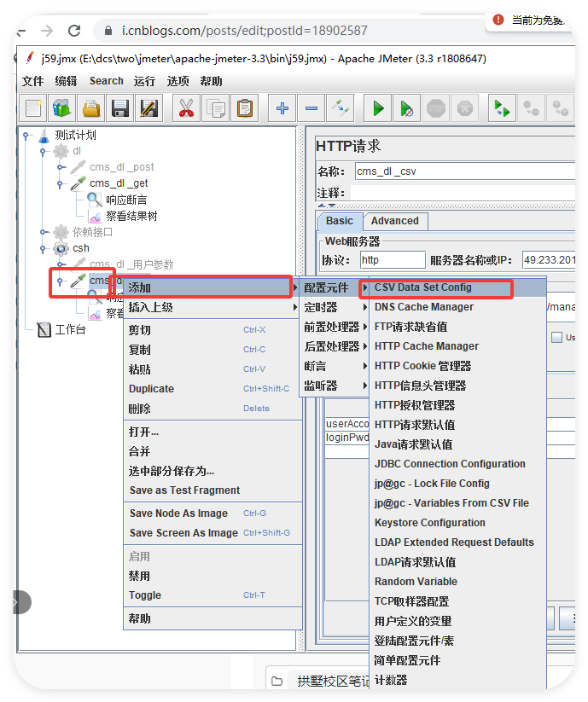Open the 帮助 menu in menu bar
The image size is (588, 702).
pos(211,81)
